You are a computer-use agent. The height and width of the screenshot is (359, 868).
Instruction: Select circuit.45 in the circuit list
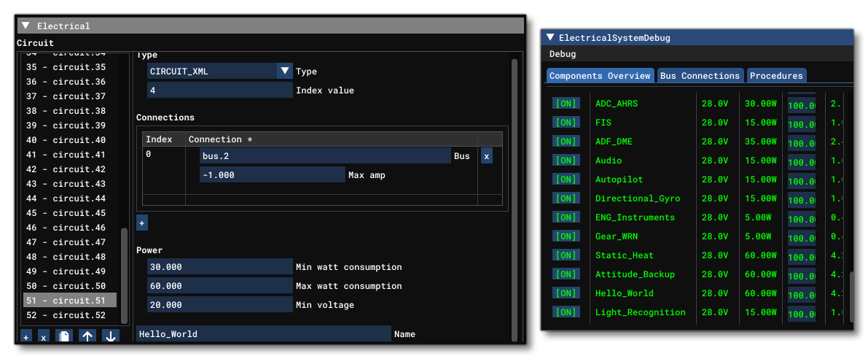click(x=66, y=213)
